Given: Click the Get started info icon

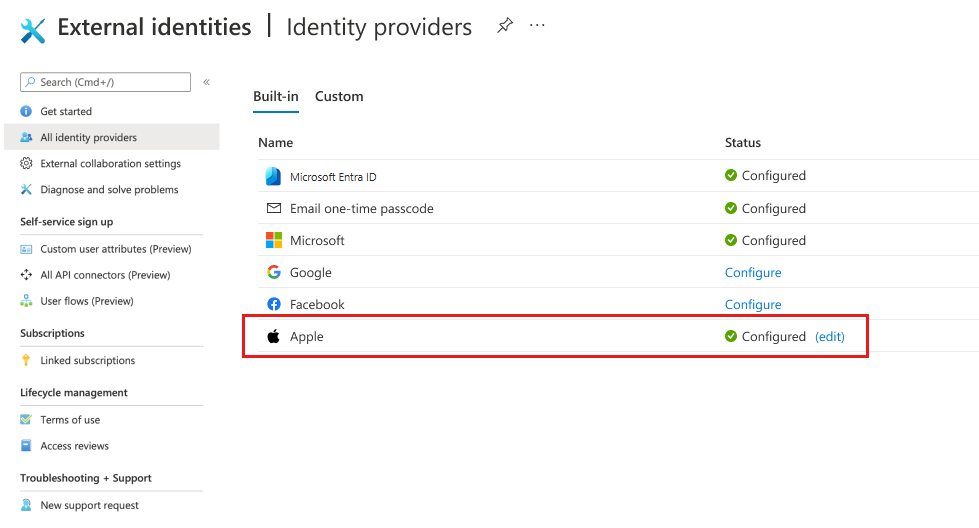Looking at the screenshot, I should pos(26,111).
